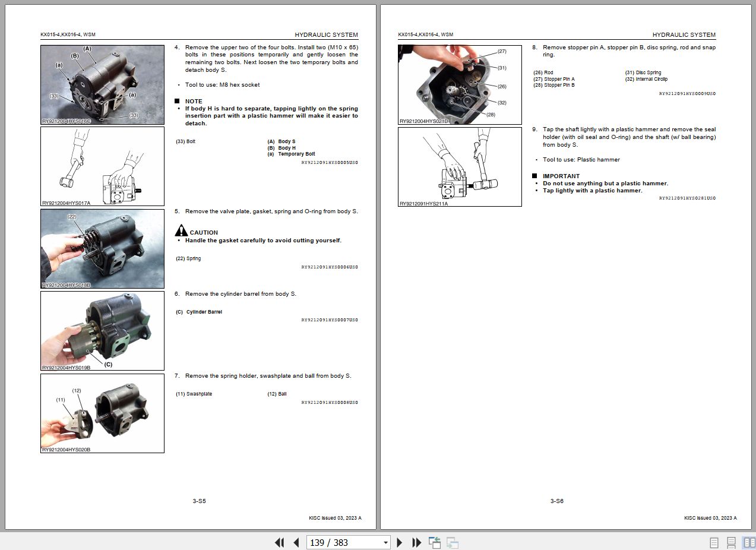Click "Do not use anything but a plastic hammer"
This screenshot has width=756, height=550.
pyautogui.click(x=605, y=184)
